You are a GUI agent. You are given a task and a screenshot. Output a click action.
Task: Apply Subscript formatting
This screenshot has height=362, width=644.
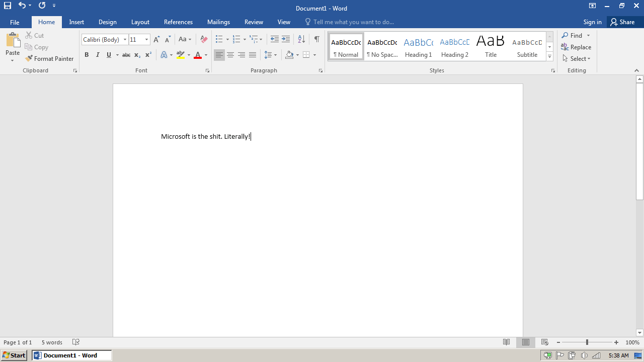click(137, 55)
